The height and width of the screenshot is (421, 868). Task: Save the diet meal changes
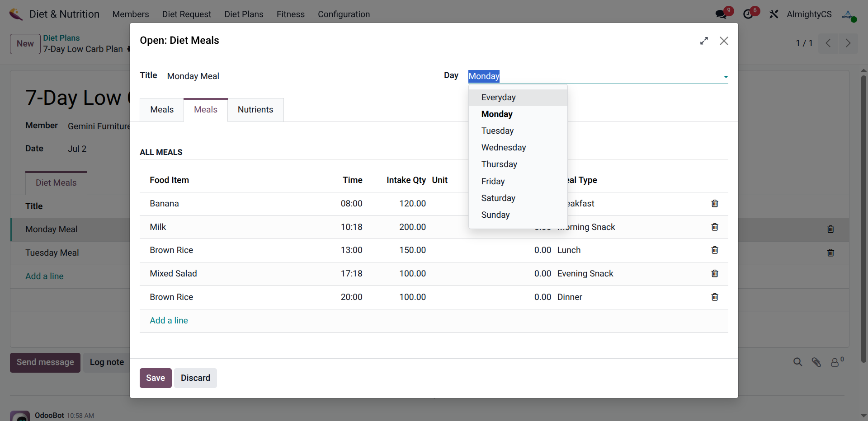155,378
